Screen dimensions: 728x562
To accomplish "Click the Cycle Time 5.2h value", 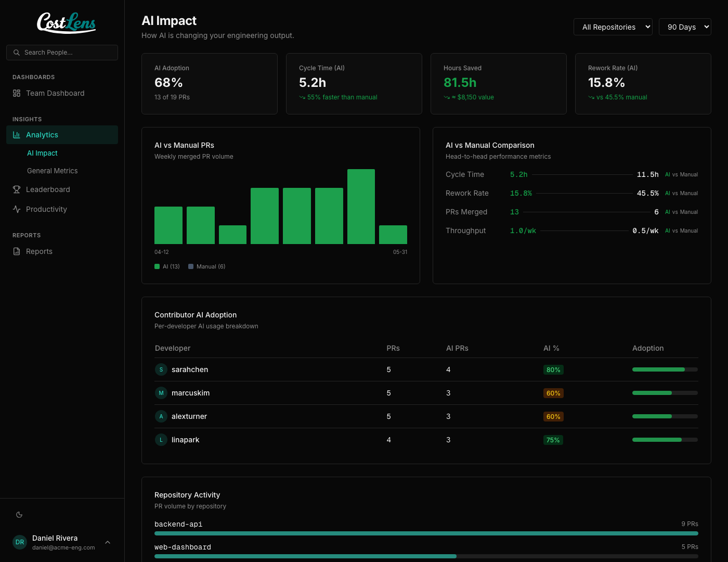I will coord(313,83).
